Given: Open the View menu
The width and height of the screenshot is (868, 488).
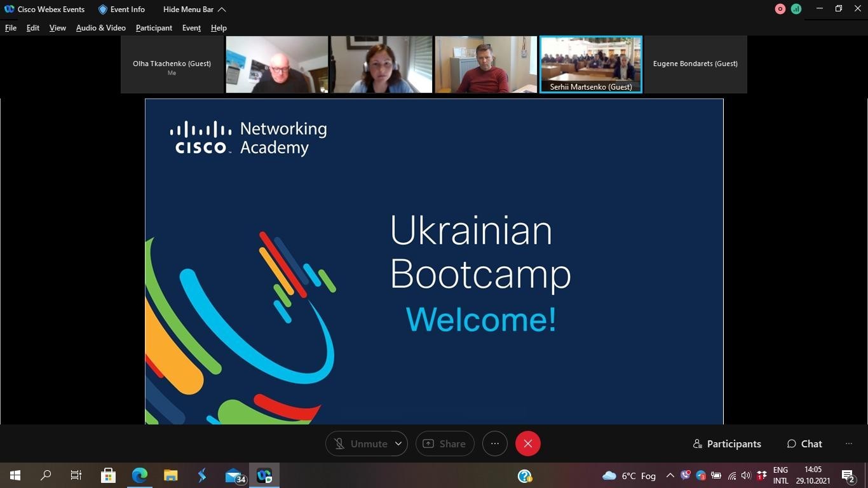Looking at the screenshot, I should pos(58,28).
